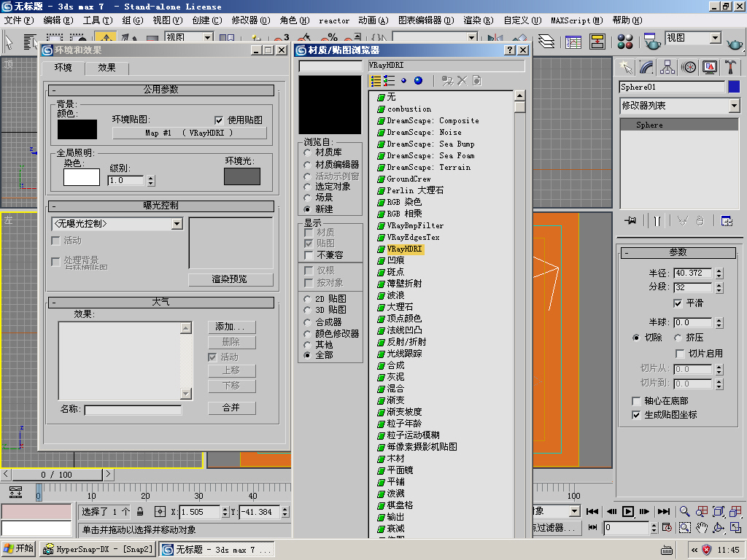Collapse the 参数 rollout in command panel

coord(678,252)
